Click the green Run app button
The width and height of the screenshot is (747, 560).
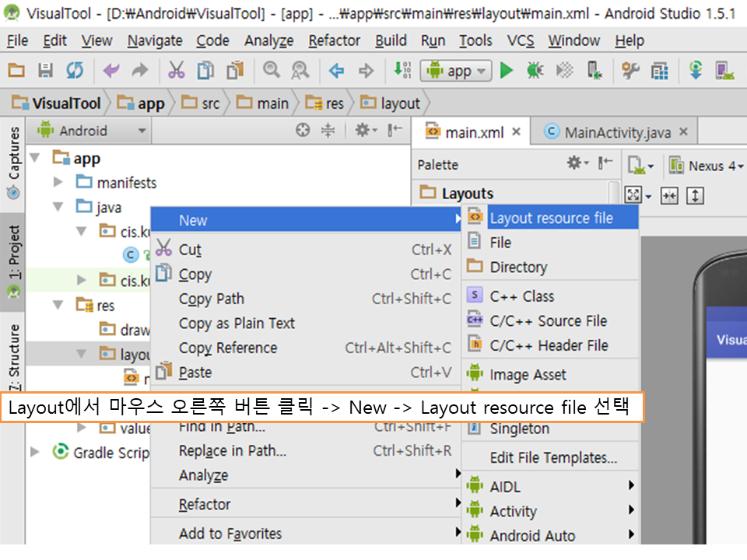[507, 71]
